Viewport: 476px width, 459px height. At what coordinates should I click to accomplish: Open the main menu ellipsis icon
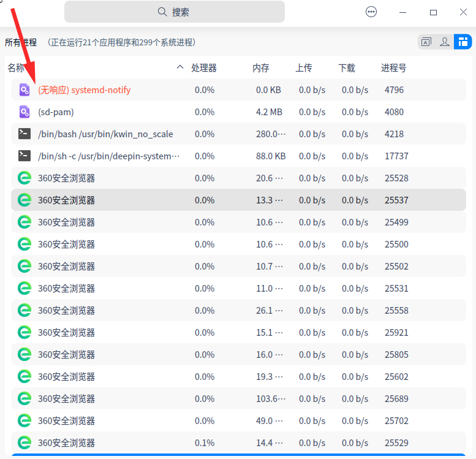pos(371,12)
